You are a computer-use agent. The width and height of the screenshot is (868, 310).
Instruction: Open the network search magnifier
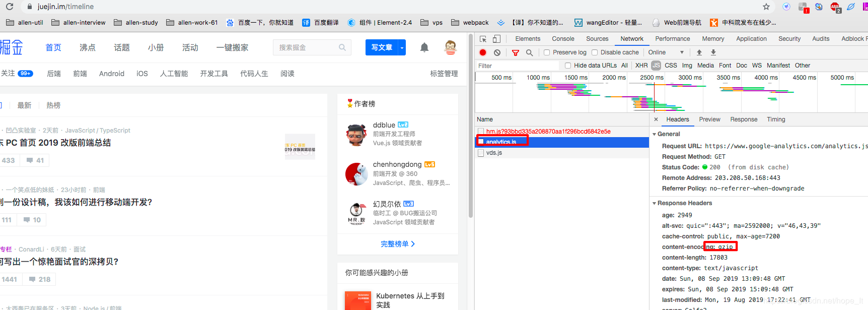(529, 52)
